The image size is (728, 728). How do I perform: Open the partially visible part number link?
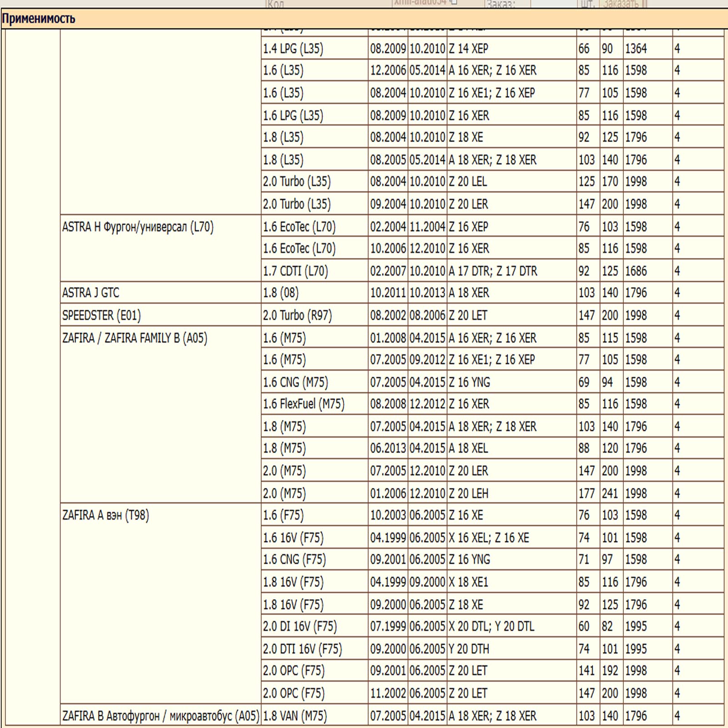point(420,2)
